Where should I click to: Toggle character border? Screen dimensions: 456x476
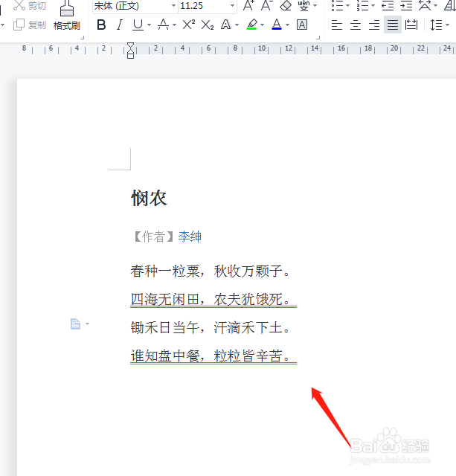coord(302,25)
